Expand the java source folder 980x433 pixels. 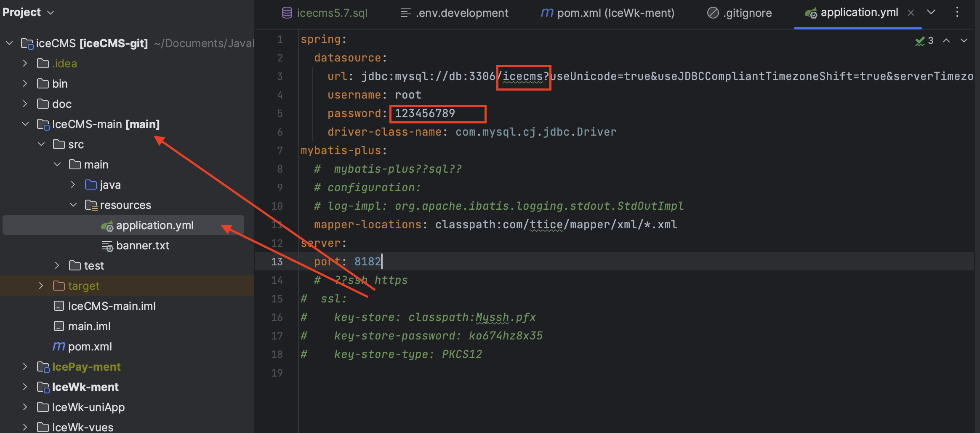73,184
